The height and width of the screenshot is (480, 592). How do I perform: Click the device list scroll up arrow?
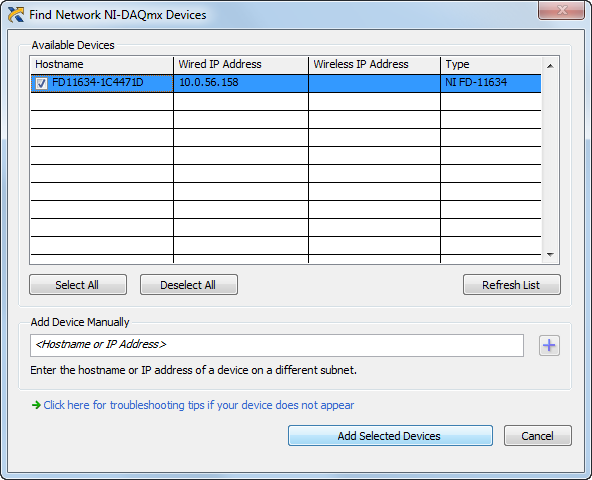550,66
